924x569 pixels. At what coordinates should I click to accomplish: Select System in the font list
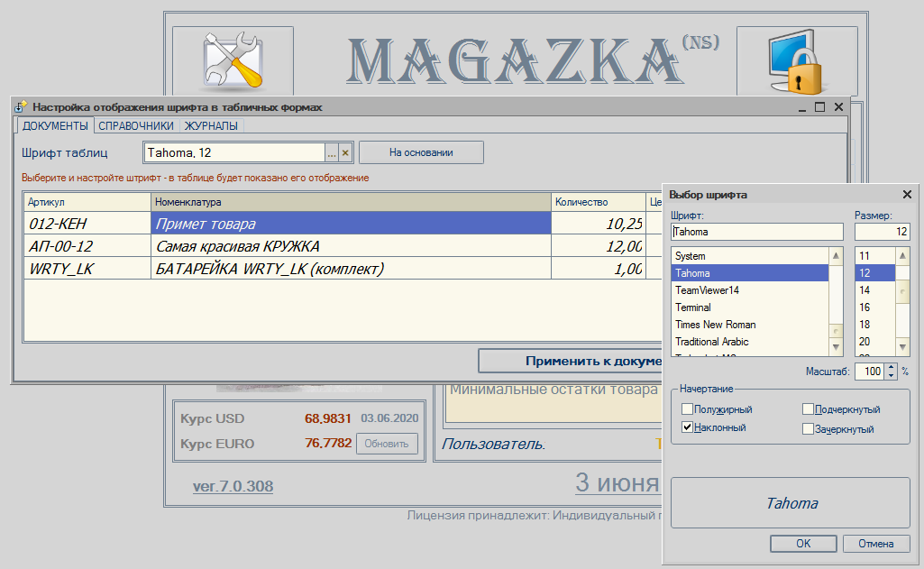[750, 256]
